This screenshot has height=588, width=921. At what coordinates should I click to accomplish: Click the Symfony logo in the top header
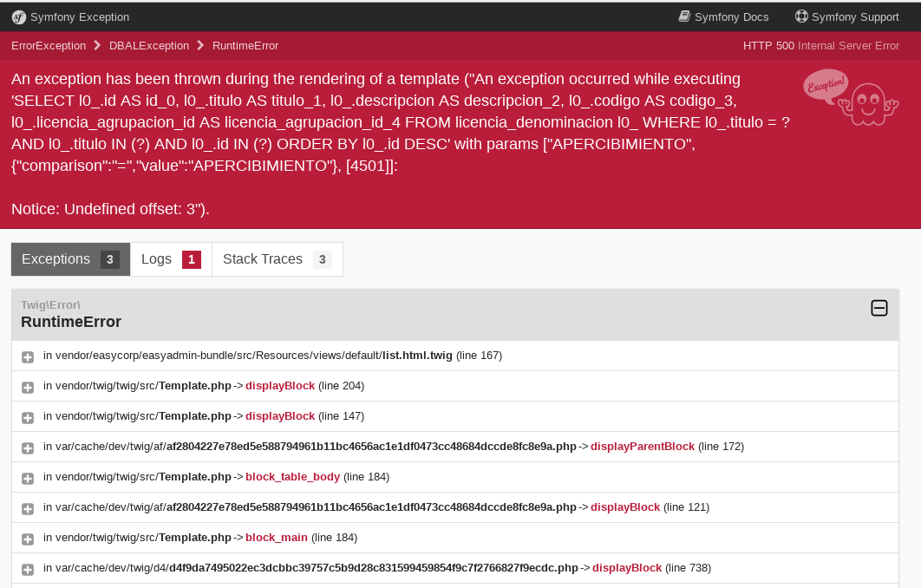click(x=18, y=16)
